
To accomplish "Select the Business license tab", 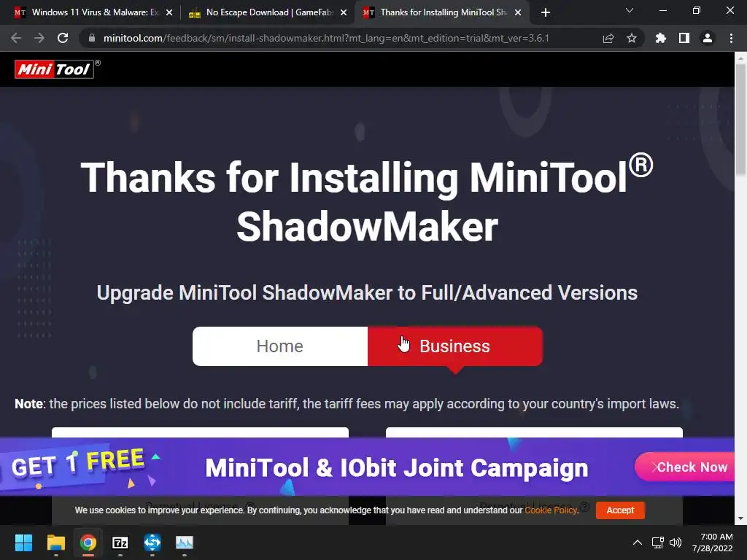I will 455,346.
